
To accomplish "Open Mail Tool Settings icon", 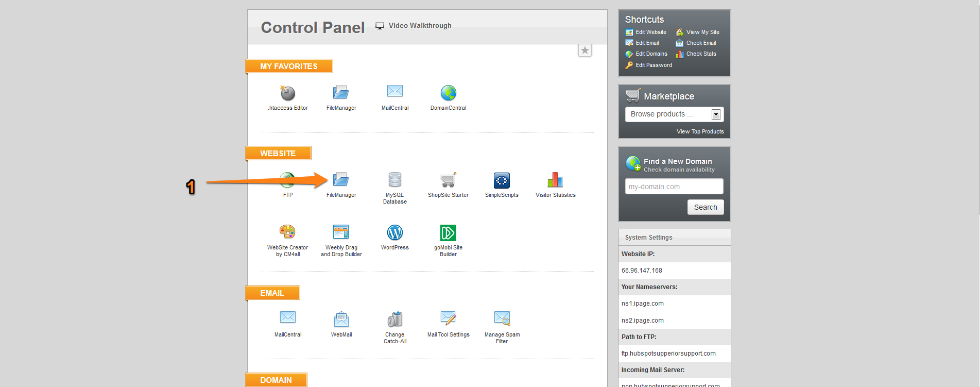I will pyautogui.click(x=449, y=318).
